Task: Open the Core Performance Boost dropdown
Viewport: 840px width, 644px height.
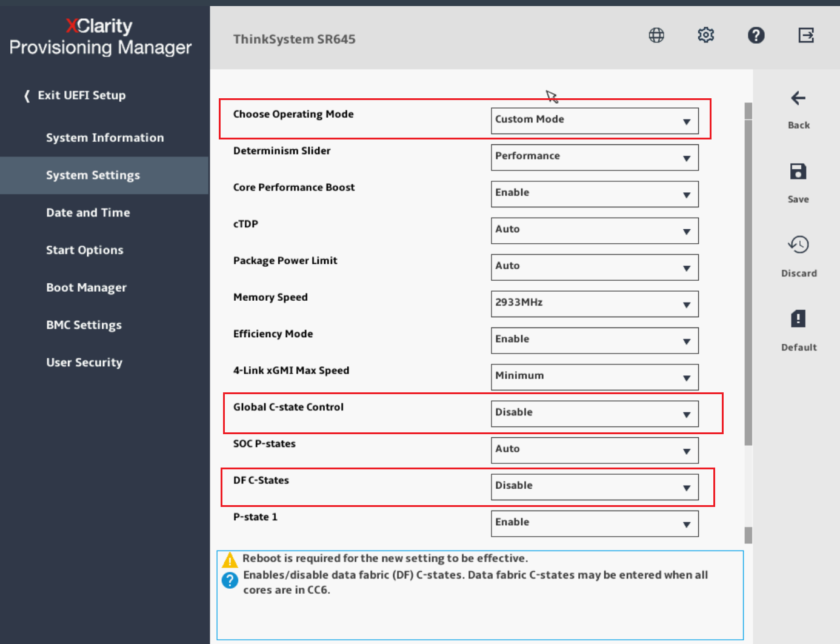Action: point(595,194)
